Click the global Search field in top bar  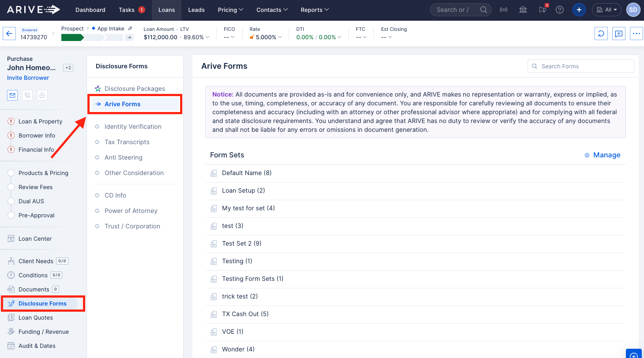pyautogui.click(x=460, y=10)
